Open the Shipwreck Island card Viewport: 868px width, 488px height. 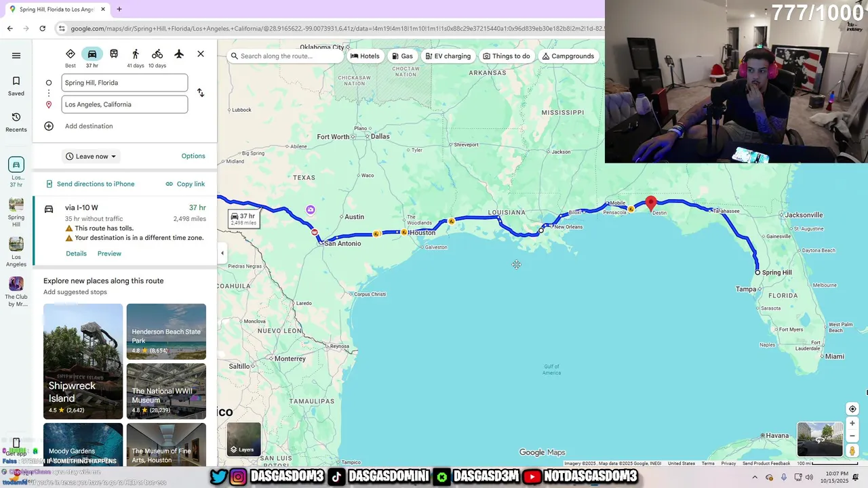[x=83, y=361]
